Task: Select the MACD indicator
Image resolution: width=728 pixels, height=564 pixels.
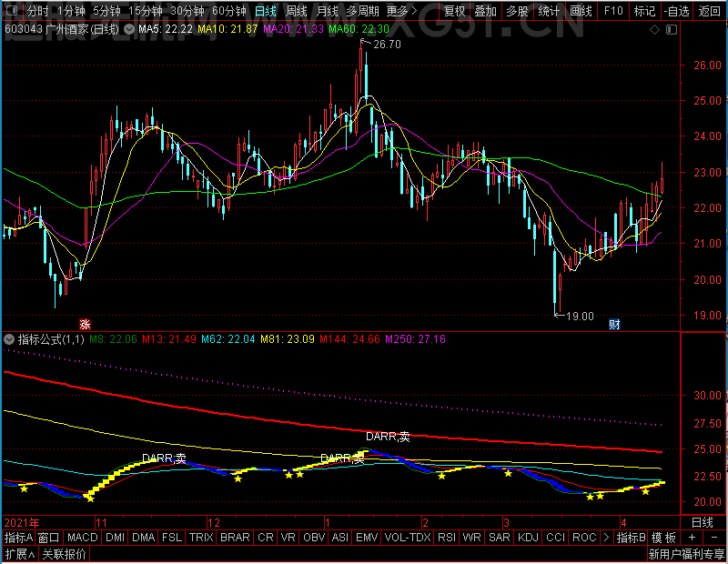Action: point(83,538)
